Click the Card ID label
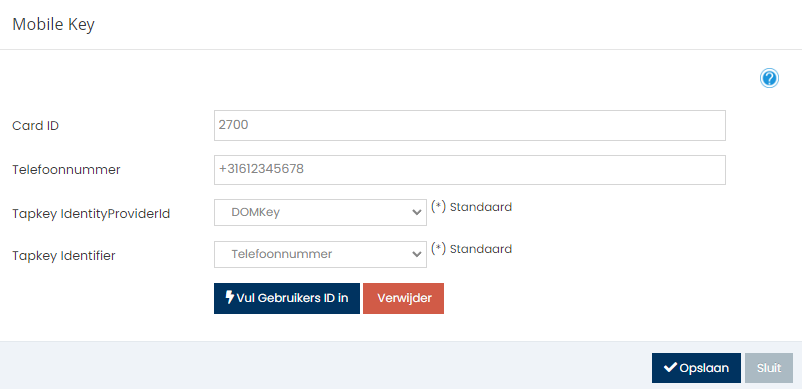This screenshot has width=802, height=389. click(35, 126)
